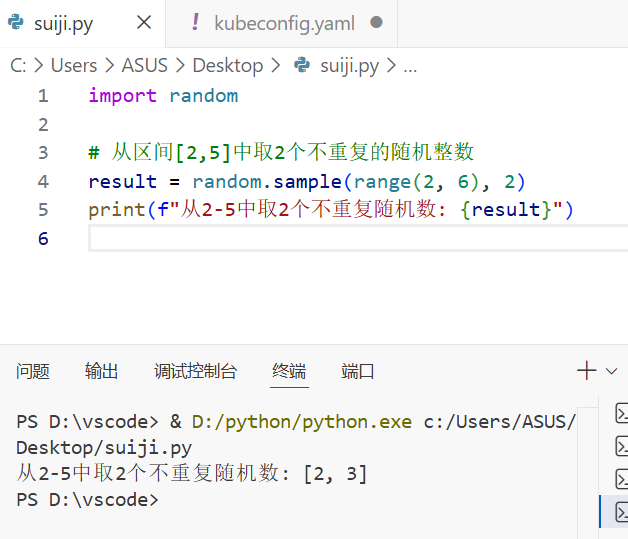Click the new terminal plus icon
628x539 pixels.
click(587, 371)
